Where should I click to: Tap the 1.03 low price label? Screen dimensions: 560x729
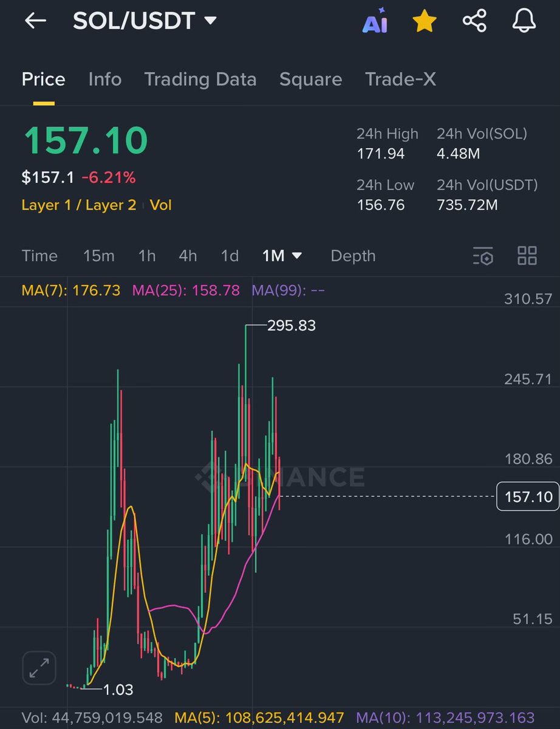tap(118, 690)
